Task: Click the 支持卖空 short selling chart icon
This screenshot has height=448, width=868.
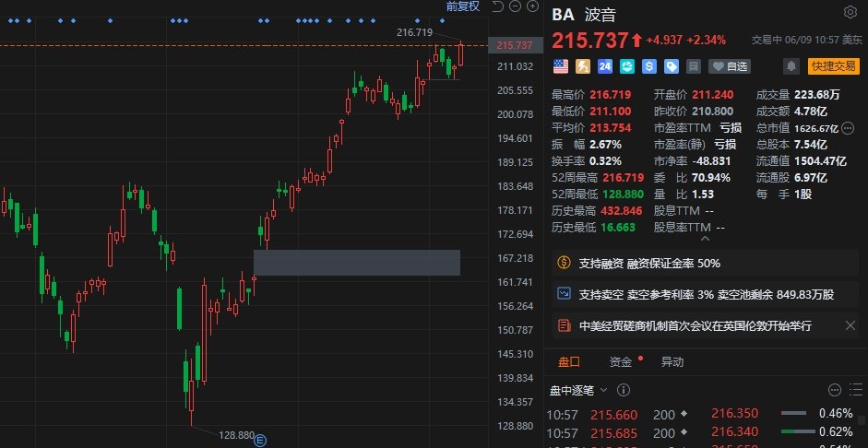Action: (564, 294)
